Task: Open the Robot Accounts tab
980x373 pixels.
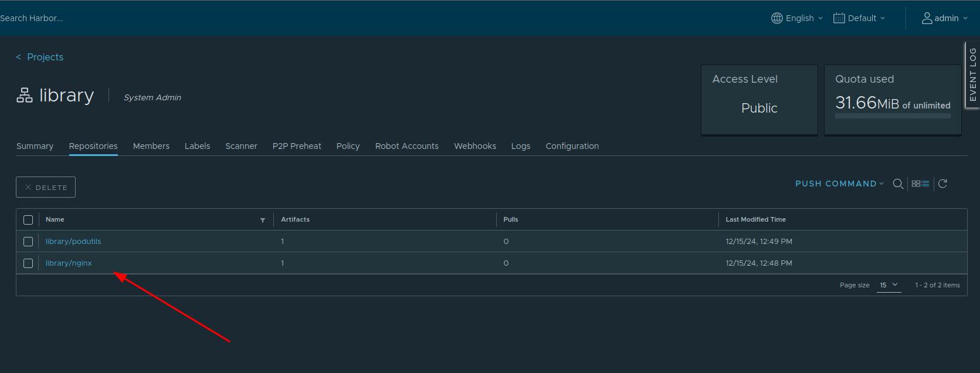Action: (x=406, y=146)
